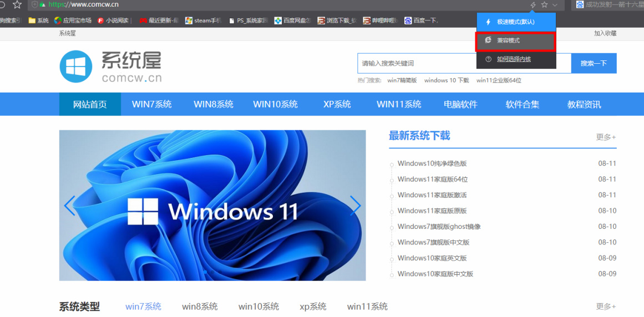Open the 如何选择内核 help link

coord(515,59)
